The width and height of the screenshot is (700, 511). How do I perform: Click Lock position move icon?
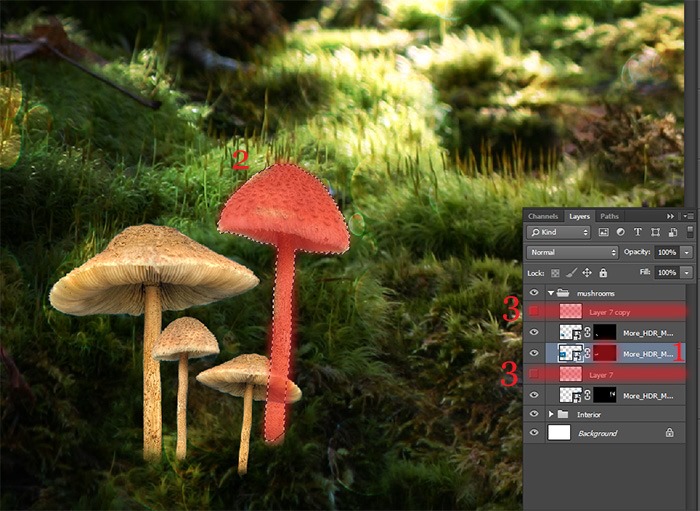pos(587,273)
